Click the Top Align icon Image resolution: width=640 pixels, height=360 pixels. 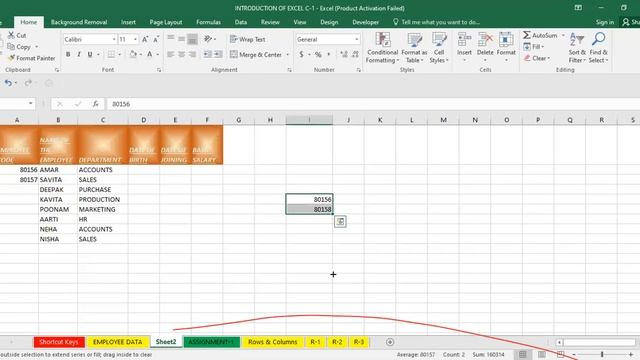coord(171,39)
